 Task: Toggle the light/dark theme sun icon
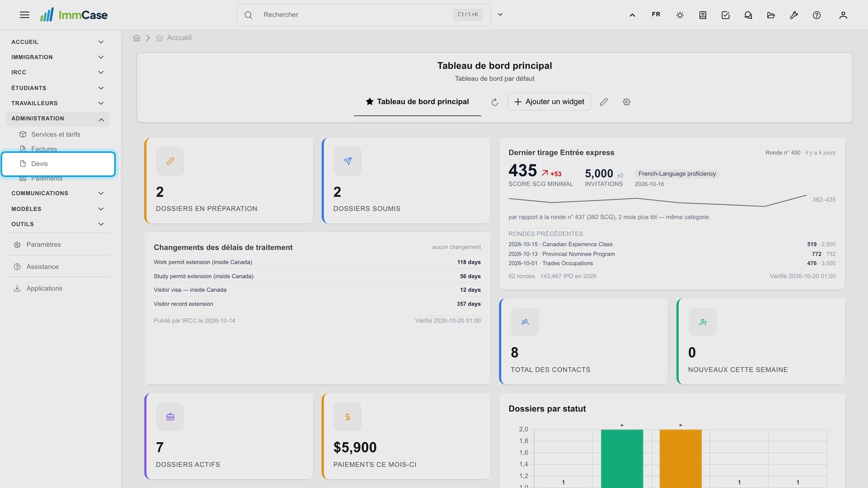tap(680, 15)
